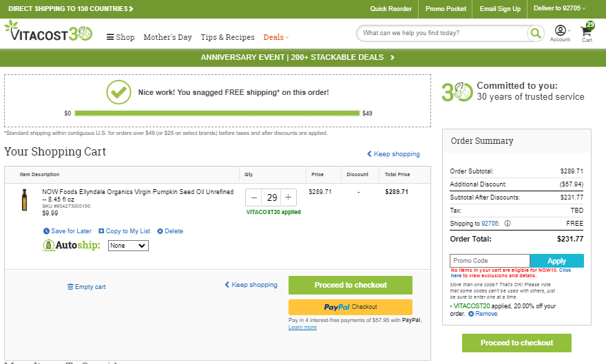Delete the item from cart

pos(170,231)
